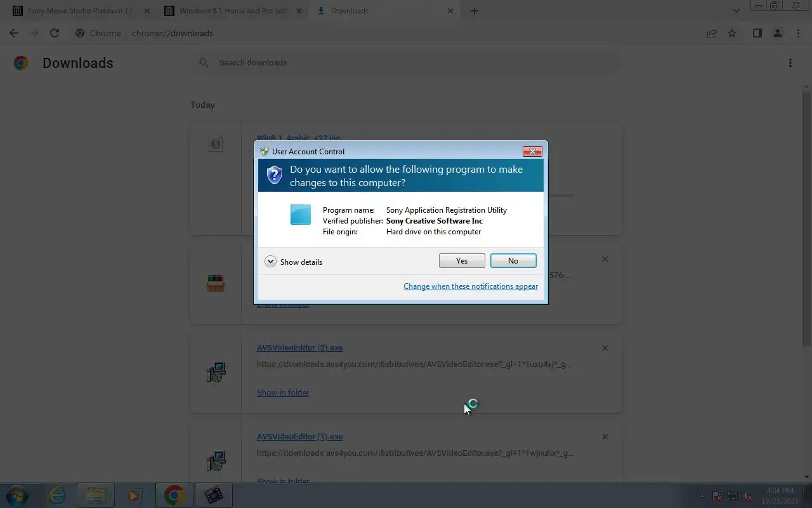Open Change when these notifications appear link
The height and width of the screenshot is (508, 812).
click(x=471, y=286)
